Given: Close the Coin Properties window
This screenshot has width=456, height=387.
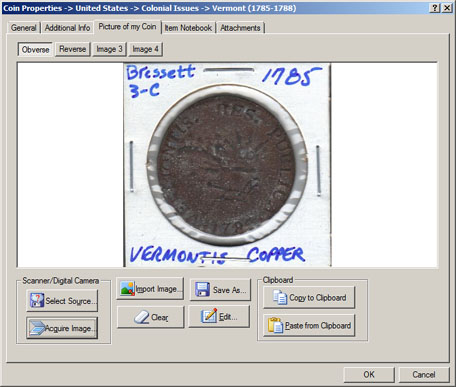Looking at the screenshot, I should [447, 8].
